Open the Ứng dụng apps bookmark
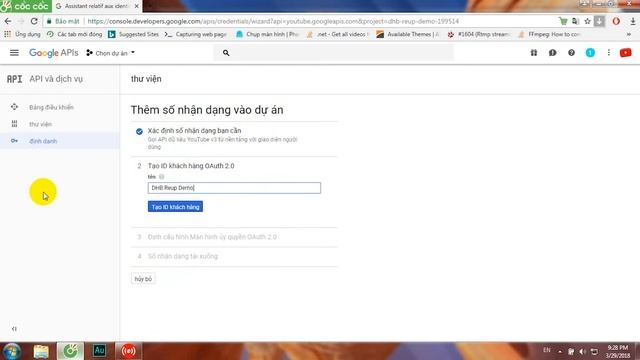This screenshot has width=640, height=360. pyautogui.click(x=22, y=34)
